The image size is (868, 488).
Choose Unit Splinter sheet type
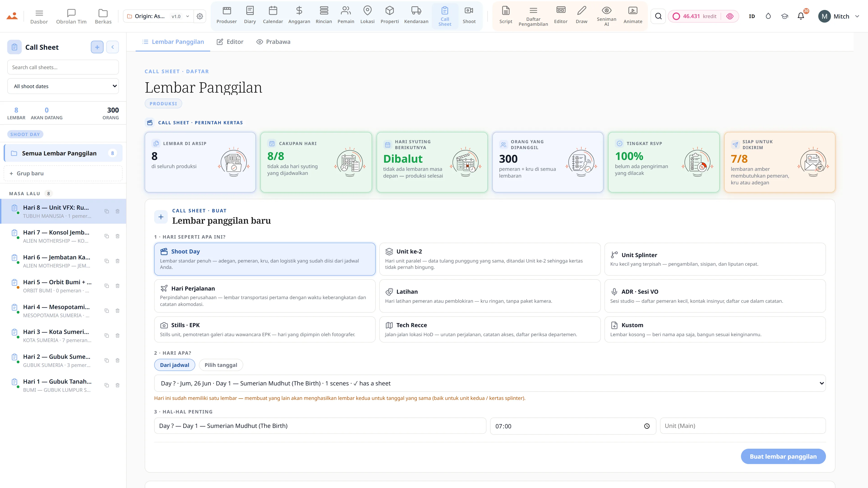(x=715, y=259)
